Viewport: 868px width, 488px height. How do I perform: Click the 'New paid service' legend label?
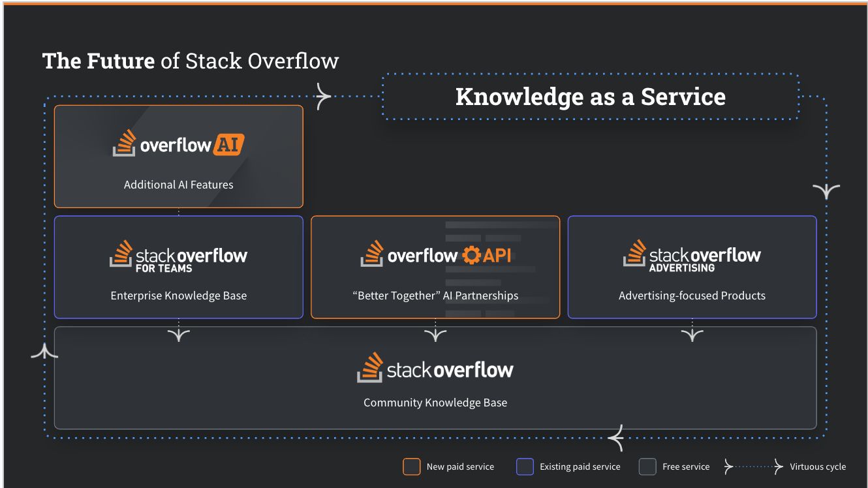pyautogui.click(x=460, y=466)
